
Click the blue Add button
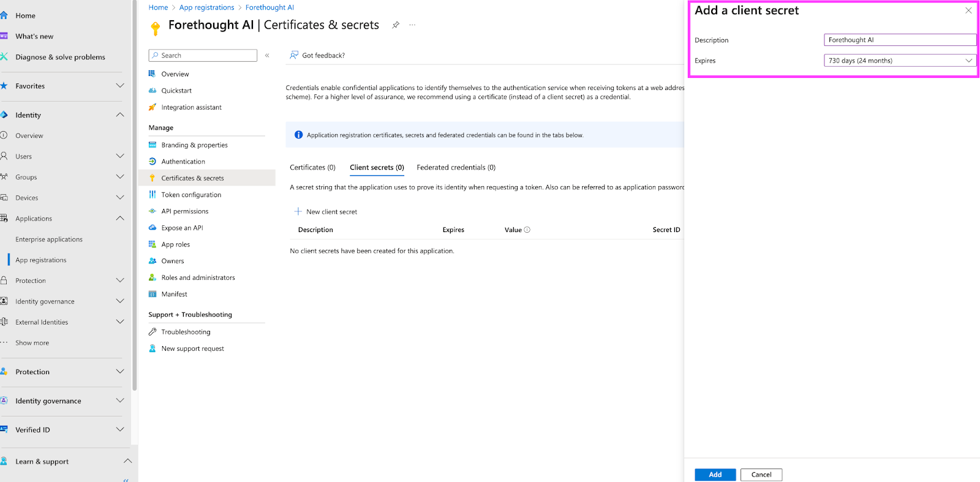point(715,475)
